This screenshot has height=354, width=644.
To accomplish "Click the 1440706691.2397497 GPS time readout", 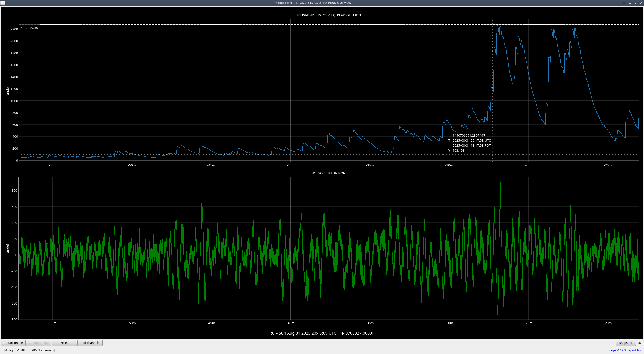I will (469, 135).
